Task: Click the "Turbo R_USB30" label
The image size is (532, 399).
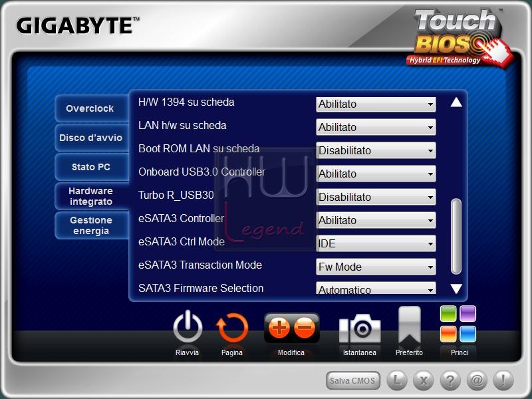Action: [176, 195]
